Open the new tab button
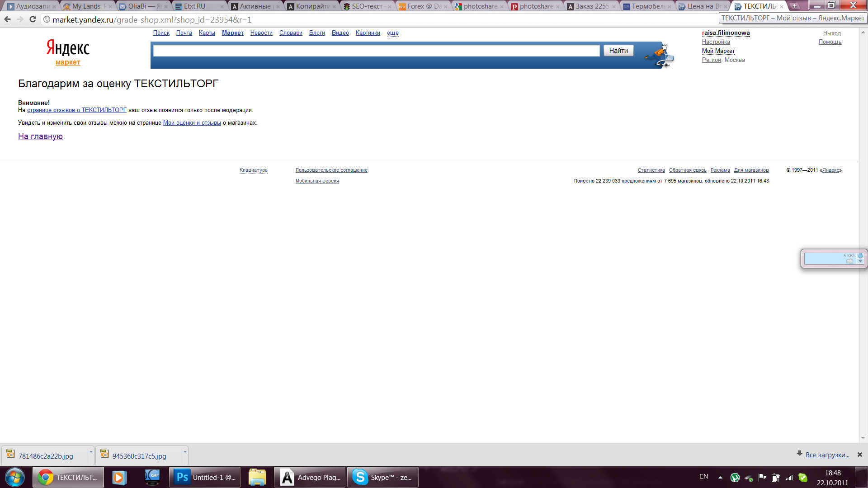Image resolution: width=868 pixels, height=488 pixels. click(794, 6)
